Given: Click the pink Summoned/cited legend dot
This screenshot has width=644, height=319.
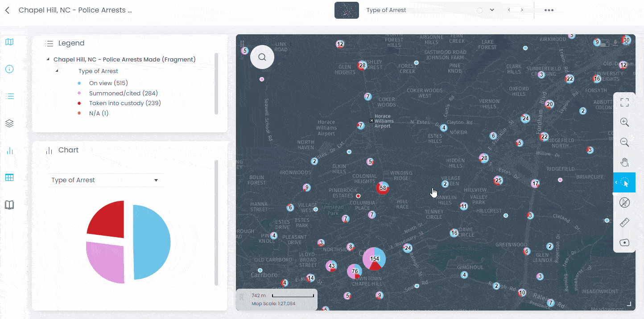Looking at the screenshot, I should tap(79, 93).
